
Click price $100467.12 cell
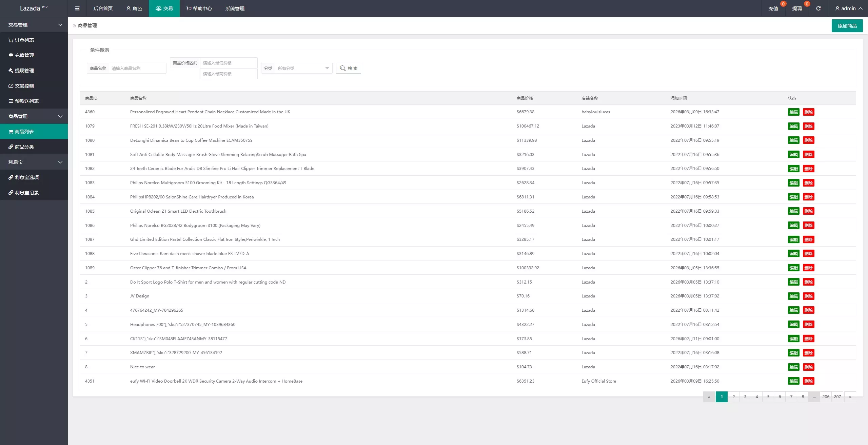[x=528, y=126]
